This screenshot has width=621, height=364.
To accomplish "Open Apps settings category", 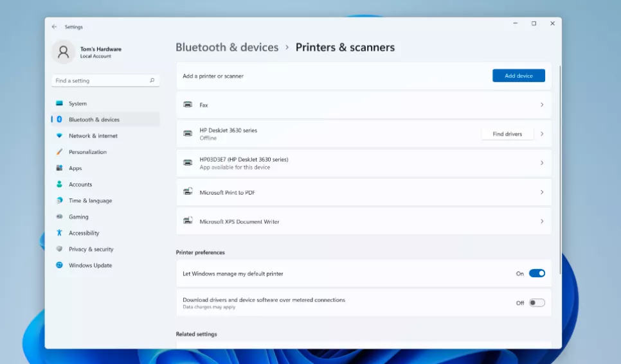I will pyautogui.click(x=105, y=168).
